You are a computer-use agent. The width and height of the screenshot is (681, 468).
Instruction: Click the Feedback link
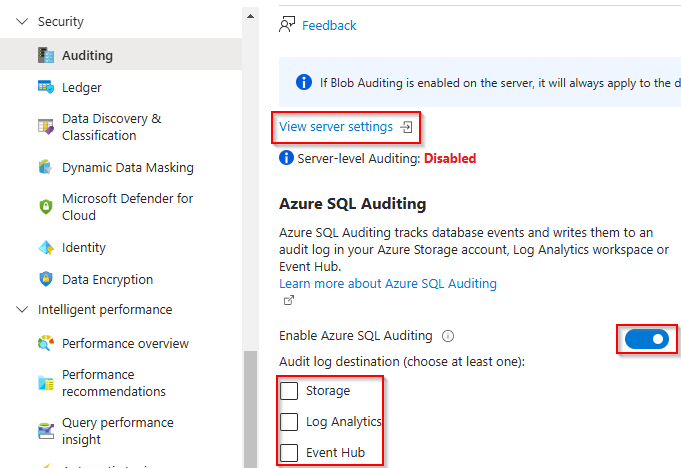(329, 26)
